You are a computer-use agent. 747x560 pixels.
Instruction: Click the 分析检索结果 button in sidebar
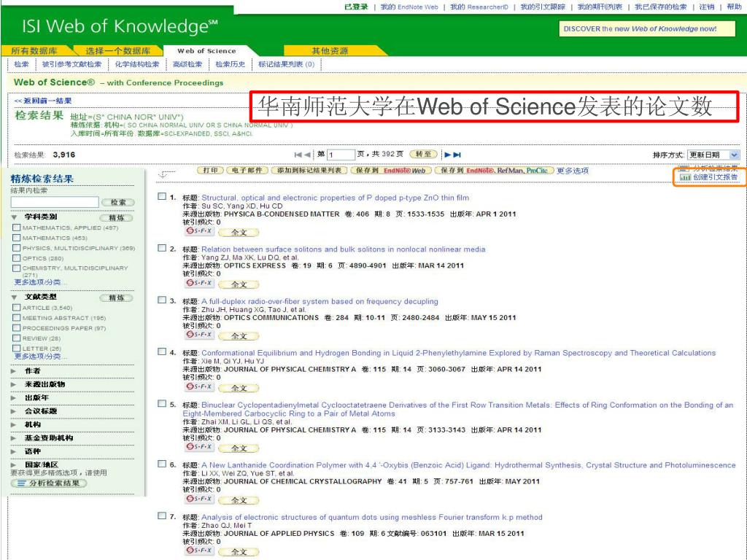coord(49,483)
